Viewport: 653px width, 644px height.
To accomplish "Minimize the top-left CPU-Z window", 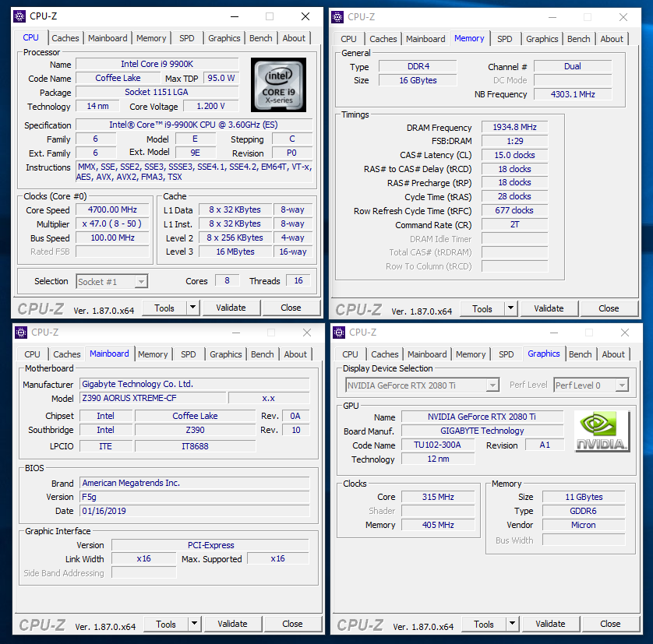I will [235, 16].
